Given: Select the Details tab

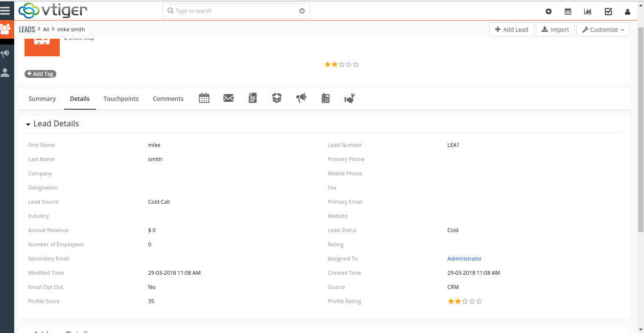Looking at the screenshot, I should pyautogui.click(x=80, y=98).
